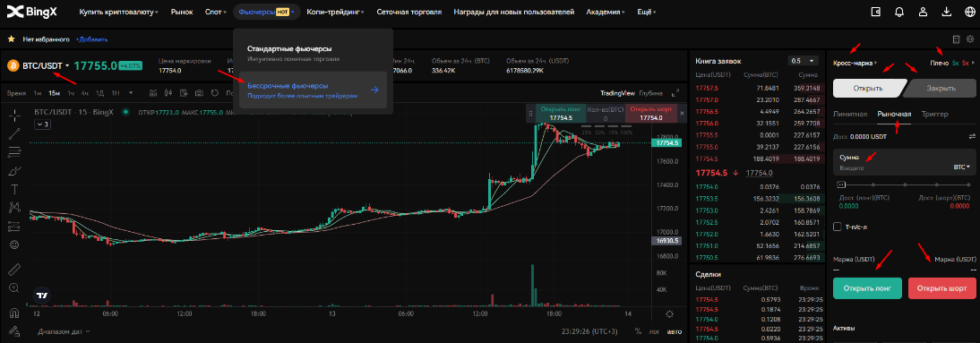Enable the take-profit/stop-loss checkbox
The image size is (980, 343).
(838, 227)
